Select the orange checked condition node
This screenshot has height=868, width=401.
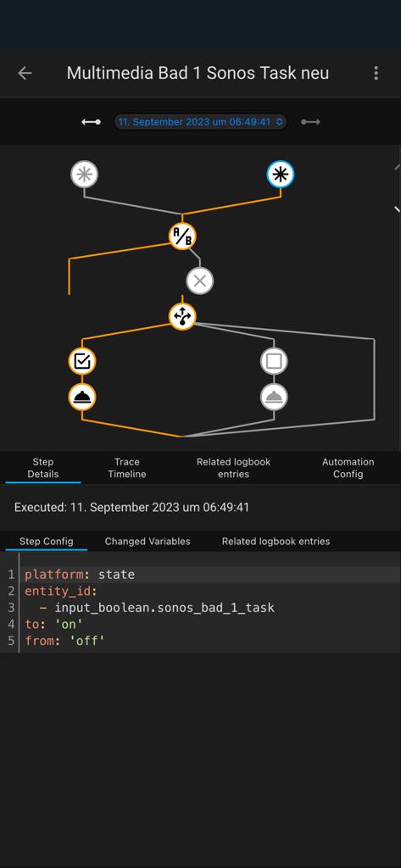click(82, 361)
